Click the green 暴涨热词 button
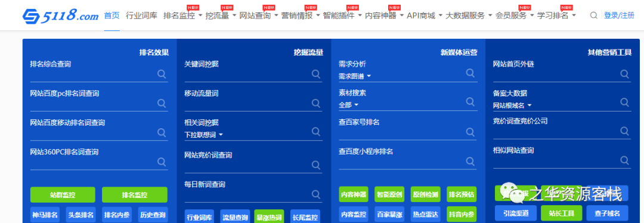Image resolution: width=644 pixels, height=223 pixels. click(x=270, y=217)
